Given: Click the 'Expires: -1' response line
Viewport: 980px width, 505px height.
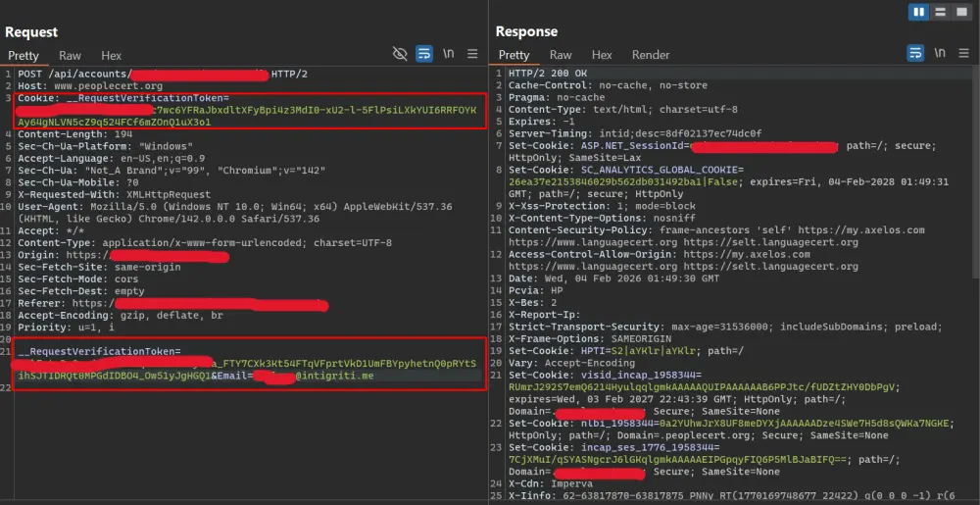Looking at the screenshot, I should (x=541, y=122).
